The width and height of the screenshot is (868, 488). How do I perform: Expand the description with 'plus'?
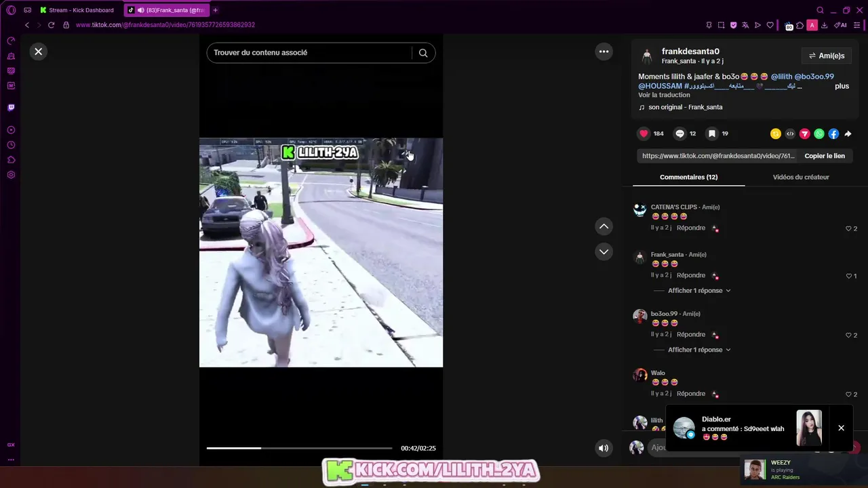click(842, 86)
